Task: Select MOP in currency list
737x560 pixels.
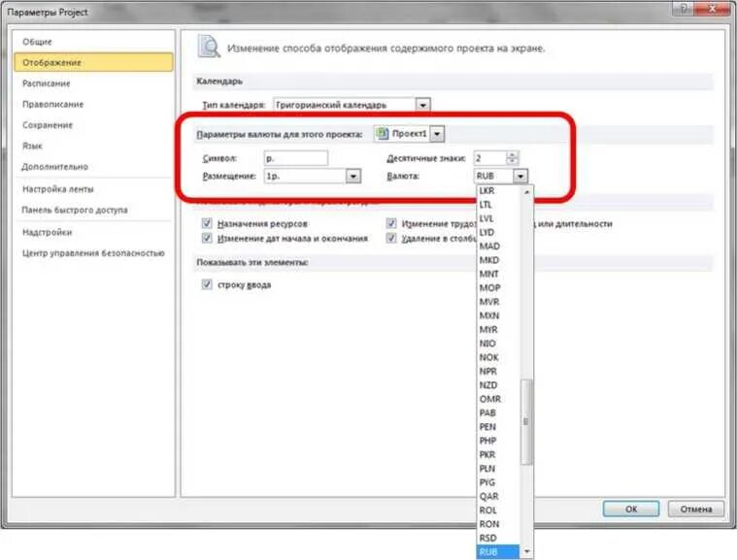Action: [x=498, y=288]
